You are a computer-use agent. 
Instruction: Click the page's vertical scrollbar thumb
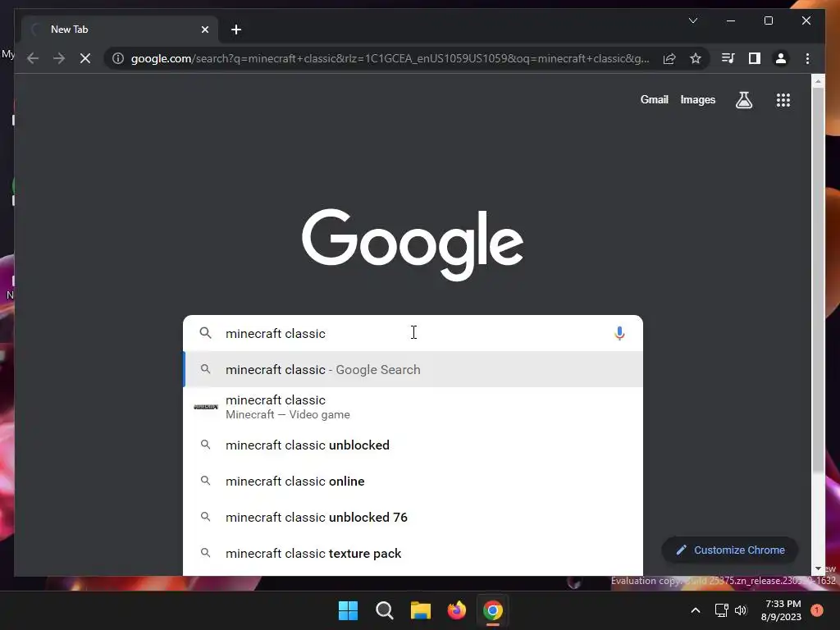[x=818, y=280]
